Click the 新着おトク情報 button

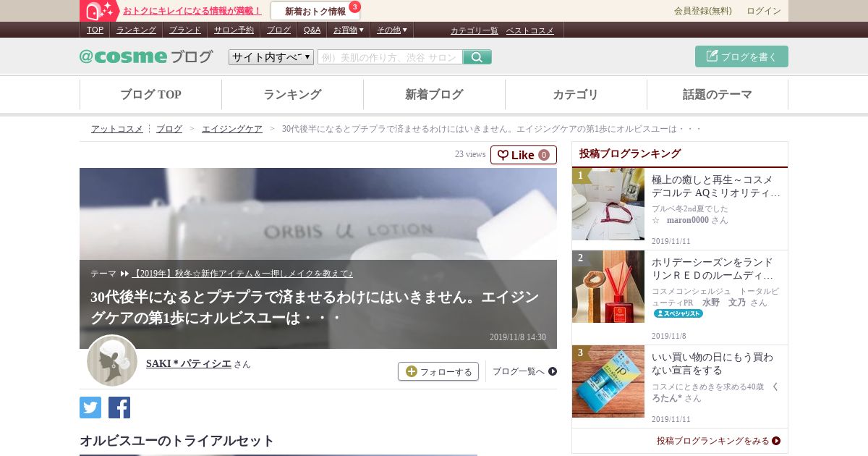315,11
